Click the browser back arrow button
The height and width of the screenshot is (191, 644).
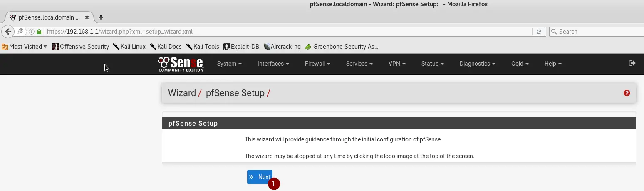tap(7, 32)
